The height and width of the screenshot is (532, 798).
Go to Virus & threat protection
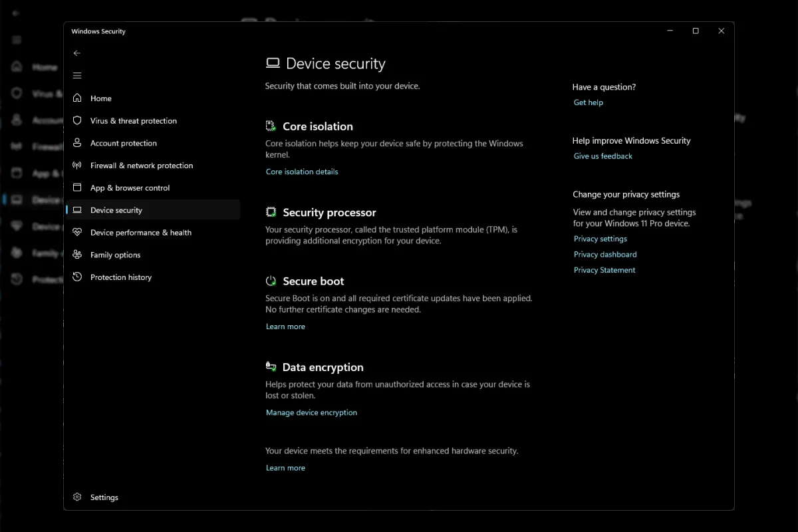[x=153, y=120]
